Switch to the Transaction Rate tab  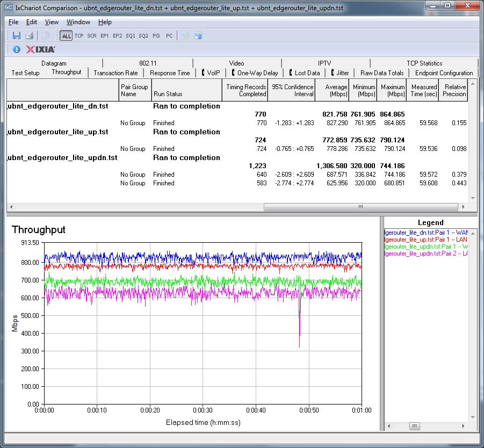(115, 73)
